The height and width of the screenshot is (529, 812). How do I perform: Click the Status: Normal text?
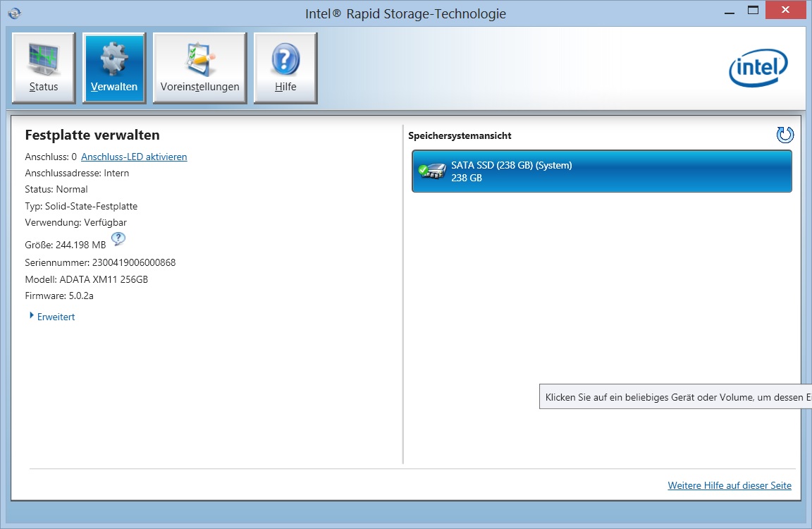pyautogui.click(x=56, y=189)
